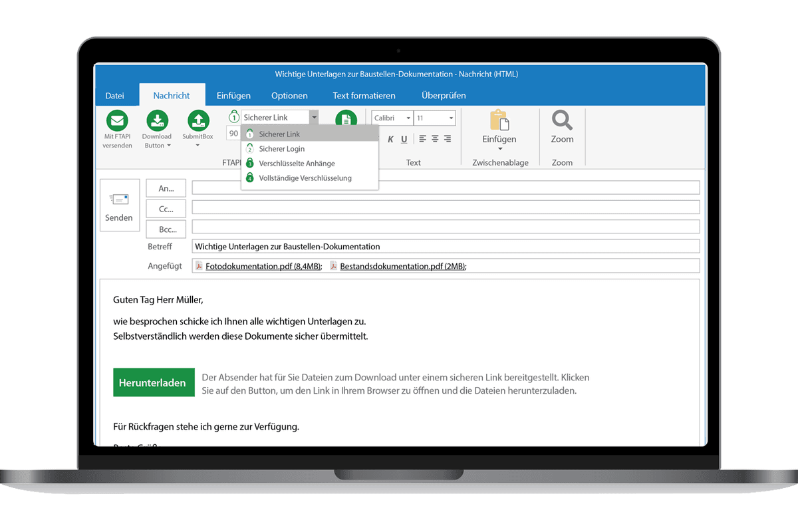Click the PDF icon of Bestandsdokumentation.pdf
Viewport: 798px width, 532px height.
pos(333,266)
